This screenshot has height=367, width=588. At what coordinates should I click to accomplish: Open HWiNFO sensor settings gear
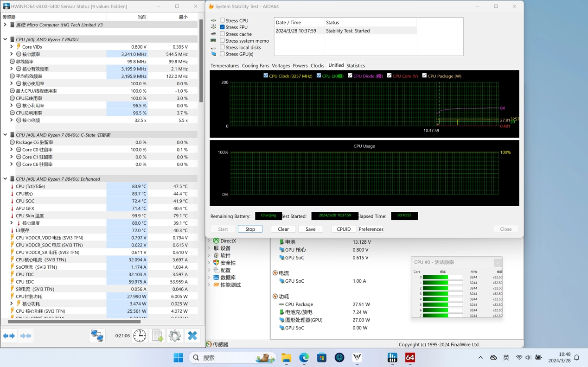tap(175, 335)
